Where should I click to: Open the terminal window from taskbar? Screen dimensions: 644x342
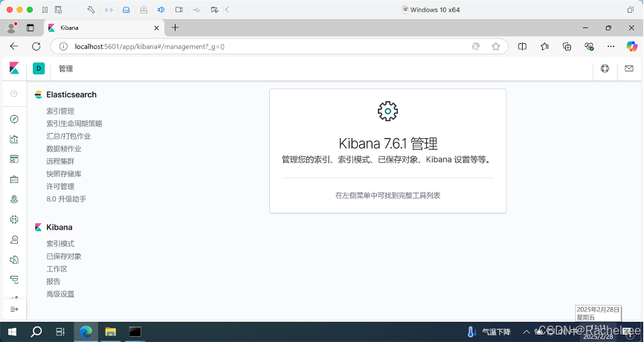(135, 332)
